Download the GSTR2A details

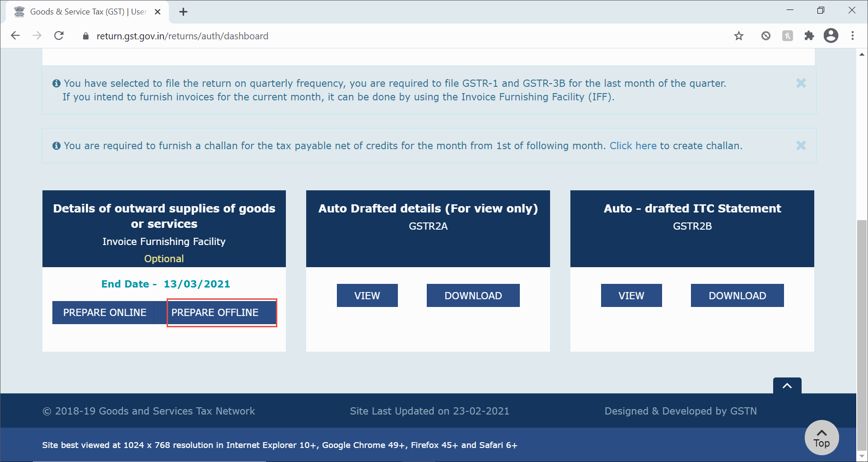click(473, 296)
